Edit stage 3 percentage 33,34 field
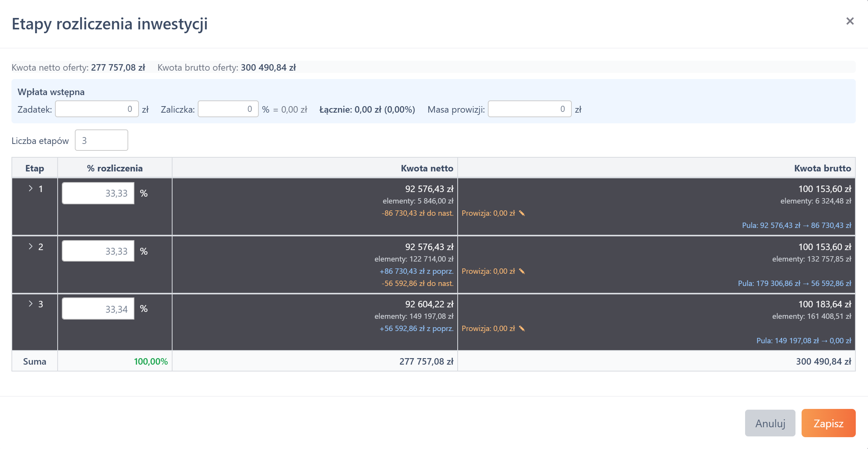 coord(98,309)
